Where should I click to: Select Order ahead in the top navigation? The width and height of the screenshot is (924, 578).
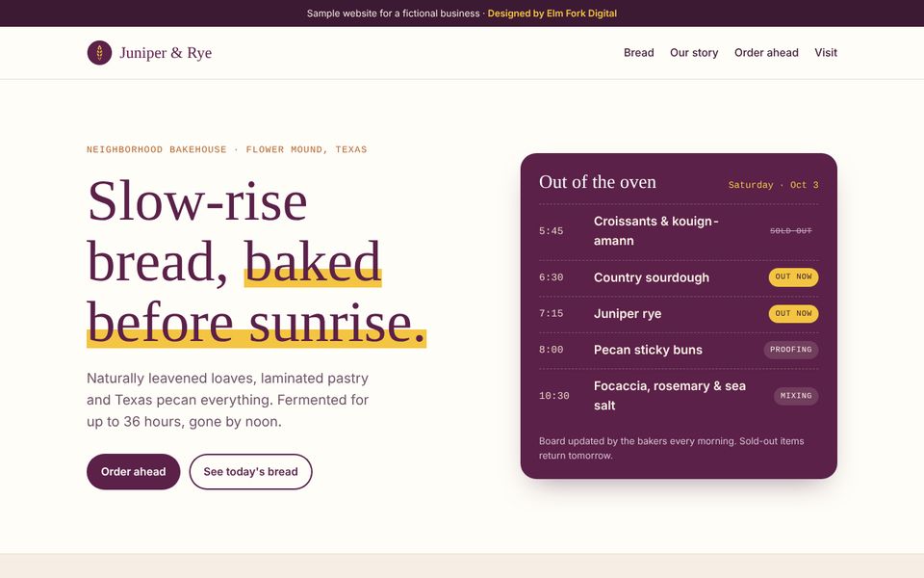coord(766,52)
